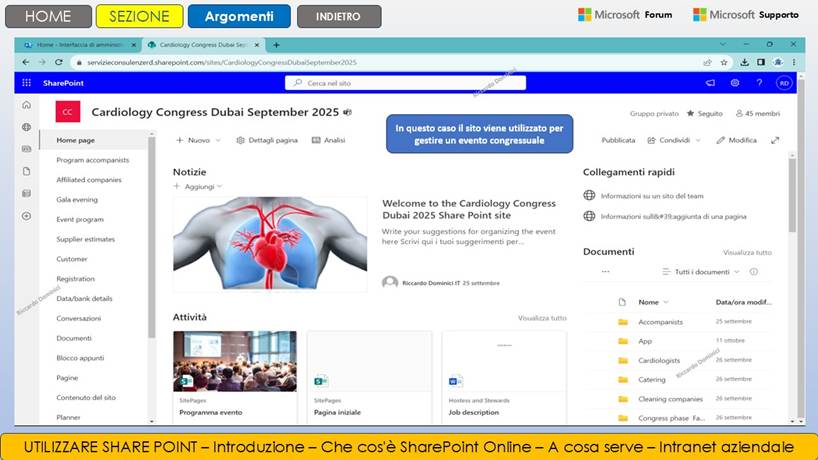818x460 pixels.
Task: Open the new browser tab plus button
Action: click(x=276, y=45)
